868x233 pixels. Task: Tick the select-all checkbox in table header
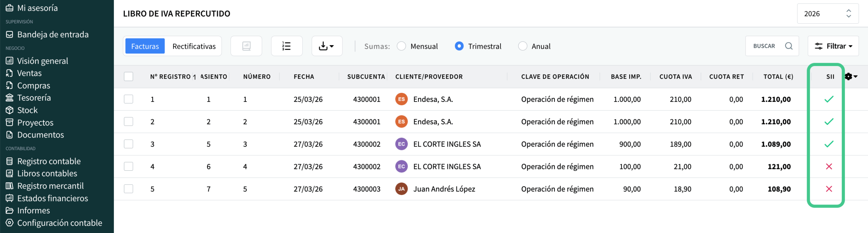coord(129,77)
